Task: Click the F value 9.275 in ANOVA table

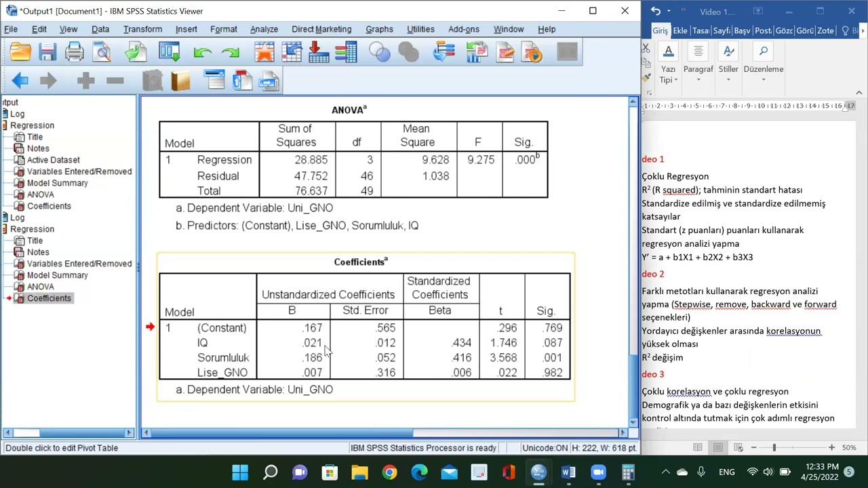Action: pos(481,160)
